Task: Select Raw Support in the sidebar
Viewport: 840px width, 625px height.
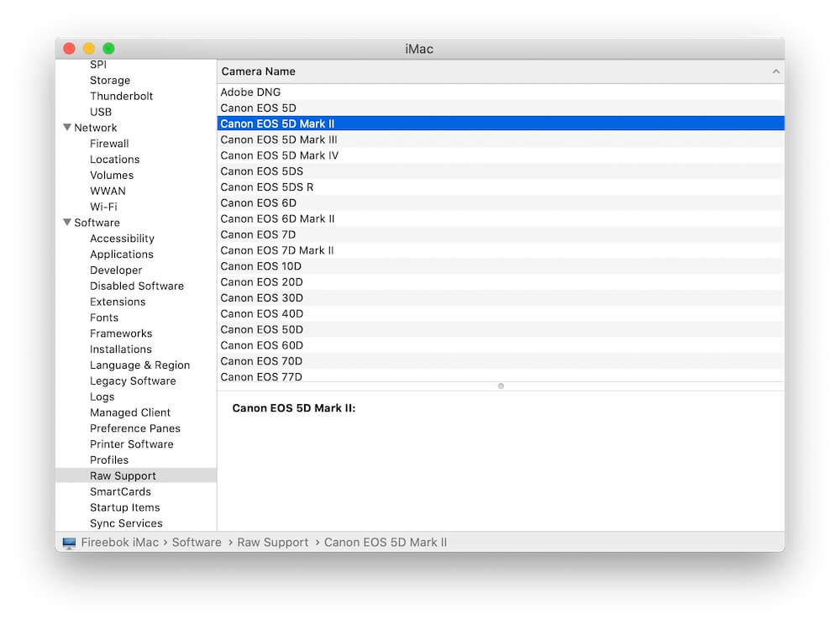Action: pyautogui.click(x=136, y=475)
